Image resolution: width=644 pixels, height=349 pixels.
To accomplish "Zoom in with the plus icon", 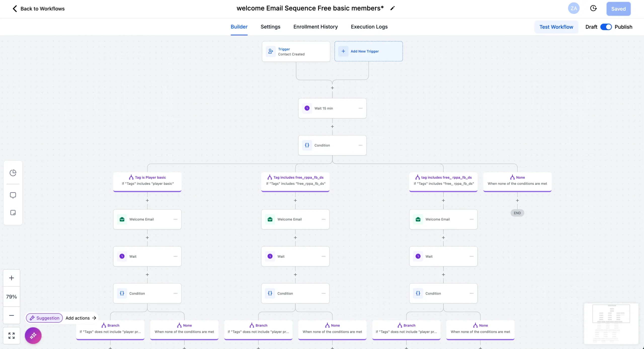I will 12,278.
